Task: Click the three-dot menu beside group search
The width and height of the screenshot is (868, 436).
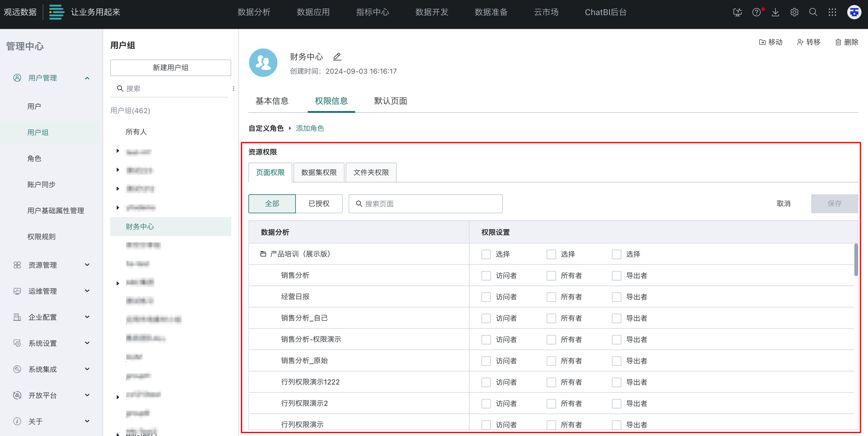Action: [x=234, y=89]
